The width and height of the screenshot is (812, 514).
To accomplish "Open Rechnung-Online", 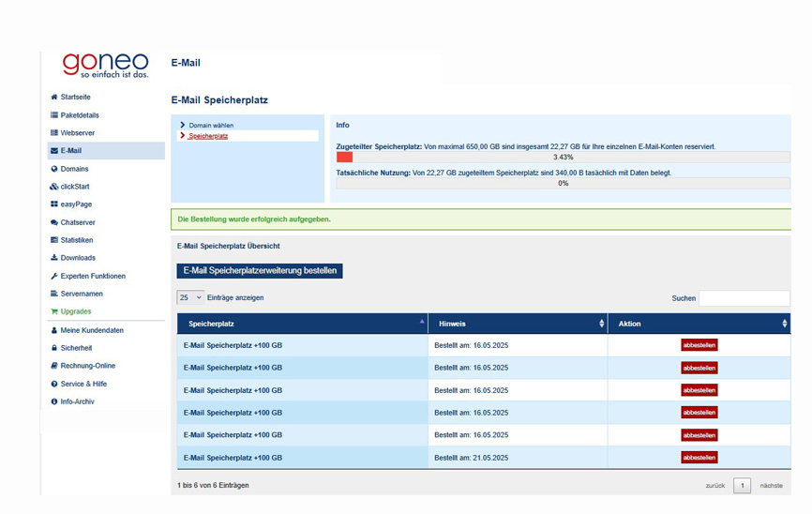I will (x=88, y=366).
